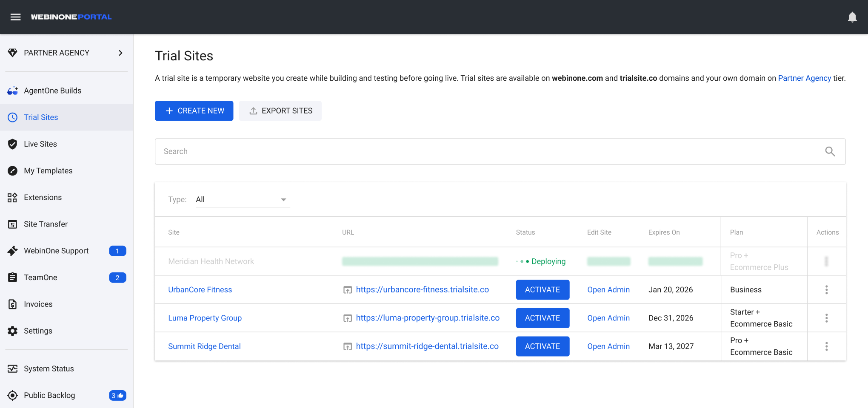Click the Expires On column header
The width and height of the screenshot is (868, 408).
point(664,232)
